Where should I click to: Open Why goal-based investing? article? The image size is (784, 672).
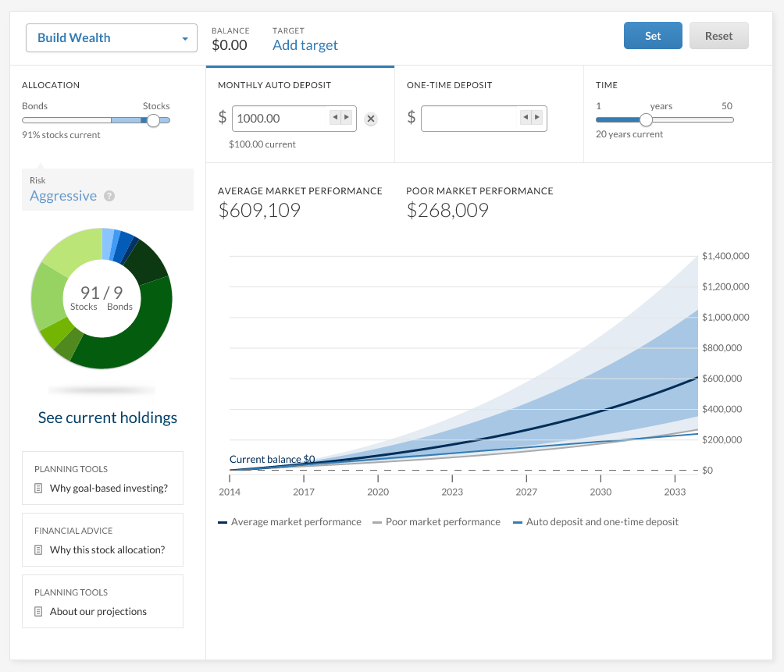click(109, 488)
